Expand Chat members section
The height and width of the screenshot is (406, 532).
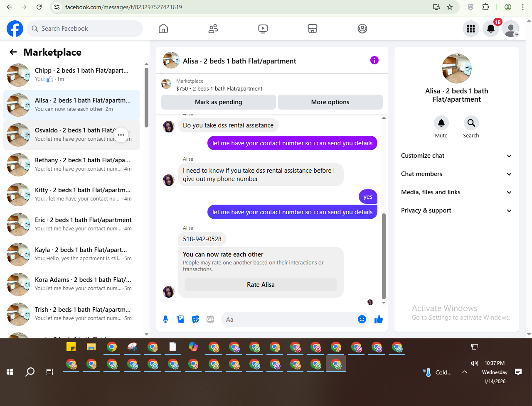click(x=456, y=174)
